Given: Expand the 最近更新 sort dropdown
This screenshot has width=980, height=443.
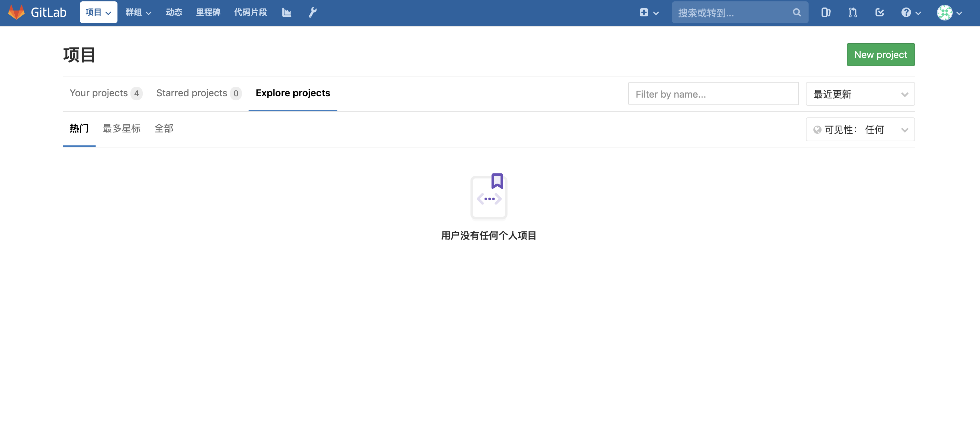Looking at the screenshot, I should 860,94.
